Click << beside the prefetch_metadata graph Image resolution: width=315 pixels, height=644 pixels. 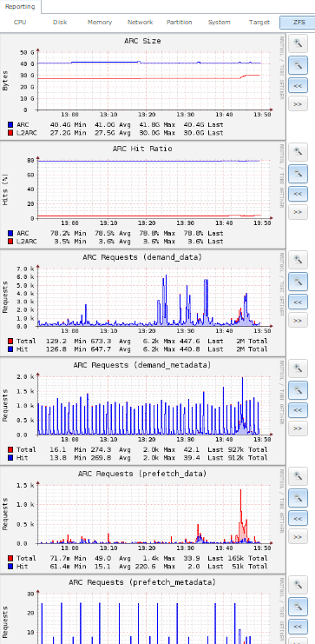coord(298,627)
